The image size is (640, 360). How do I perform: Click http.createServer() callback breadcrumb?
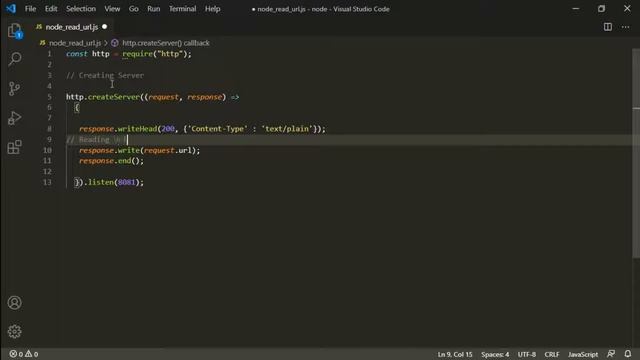[166, 43]
